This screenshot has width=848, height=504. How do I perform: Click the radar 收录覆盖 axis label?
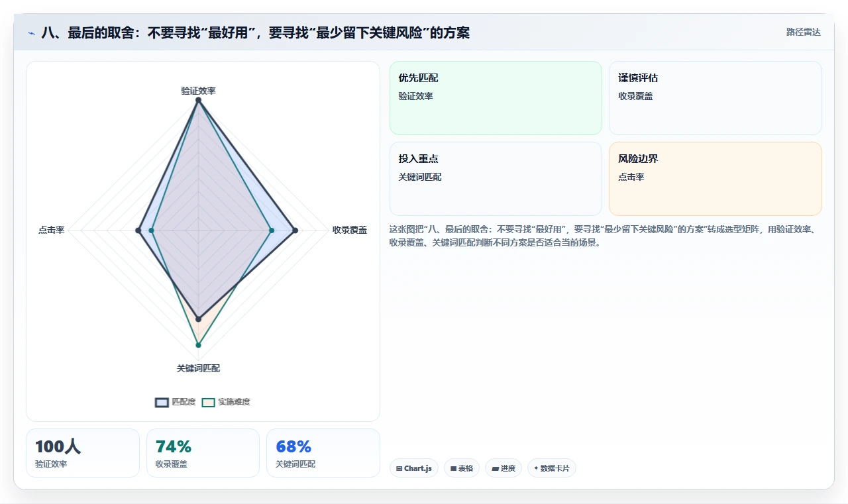click(350, 230)
